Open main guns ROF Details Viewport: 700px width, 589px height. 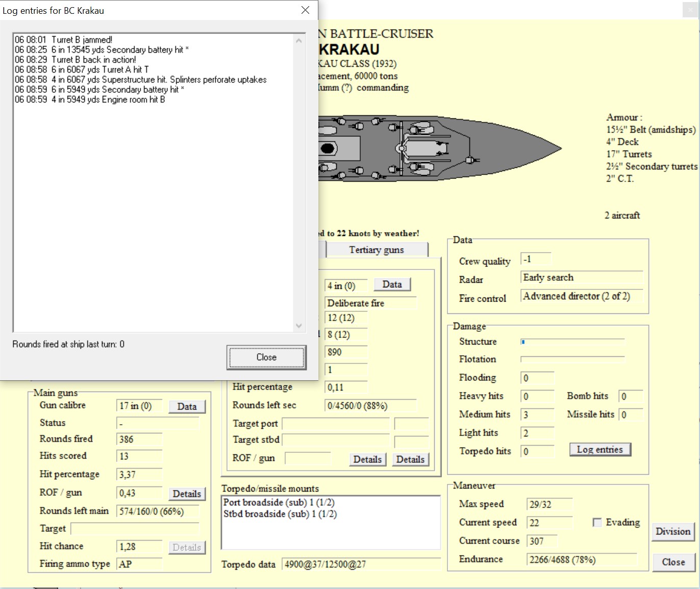click(187, 494)
